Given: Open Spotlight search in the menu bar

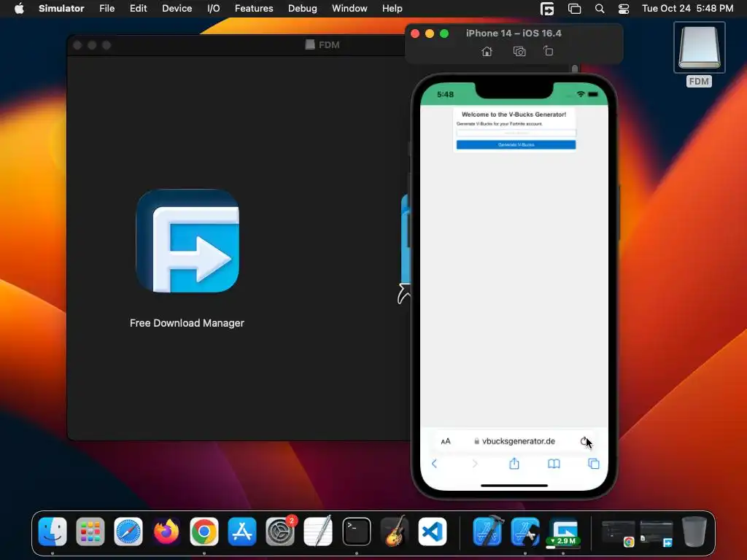Looking at the screenshot, I should pos(600,9).
